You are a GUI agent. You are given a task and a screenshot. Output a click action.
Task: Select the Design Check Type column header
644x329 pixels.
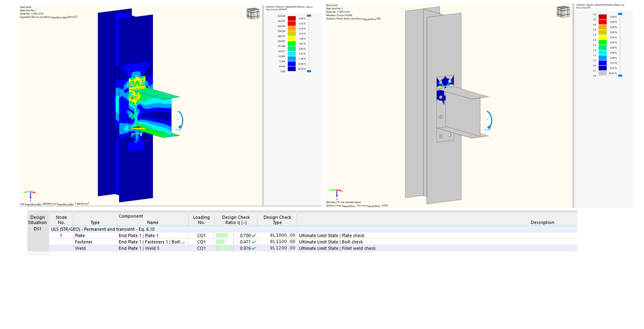coord(277,220)
